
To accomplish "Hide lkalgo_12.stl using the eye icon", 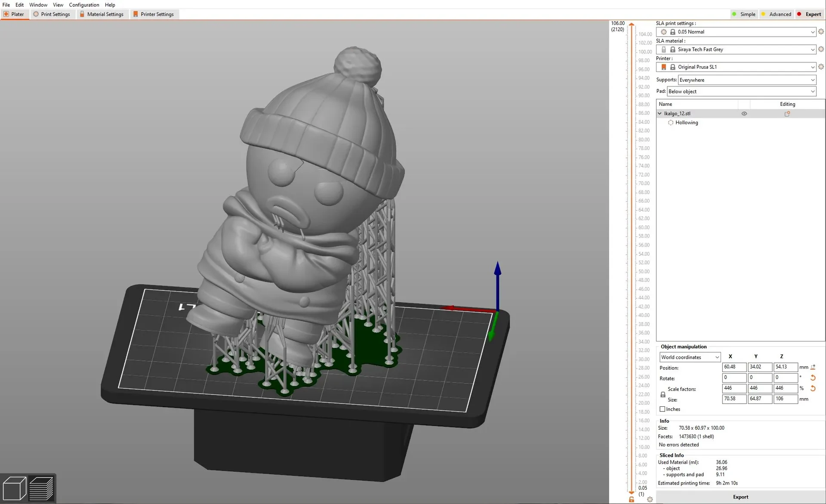I will 744,114.
